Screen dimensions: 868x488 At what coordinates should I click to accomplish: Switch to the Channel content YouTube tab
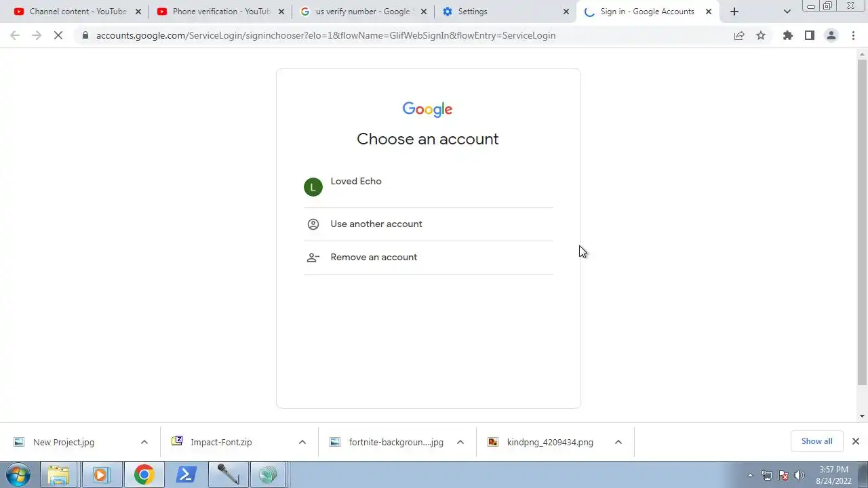tap(71, 12)
